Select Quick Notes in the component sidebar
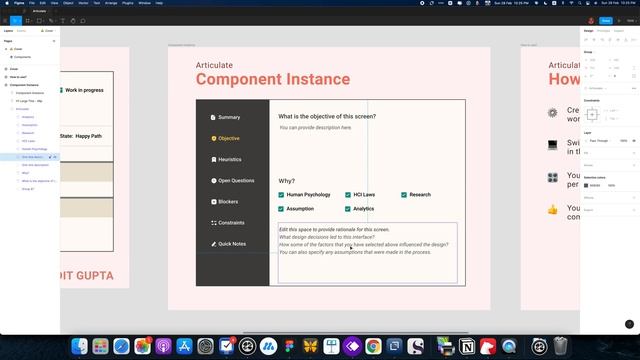The height and width of the screenshot is (360, 640). [229, 244]
